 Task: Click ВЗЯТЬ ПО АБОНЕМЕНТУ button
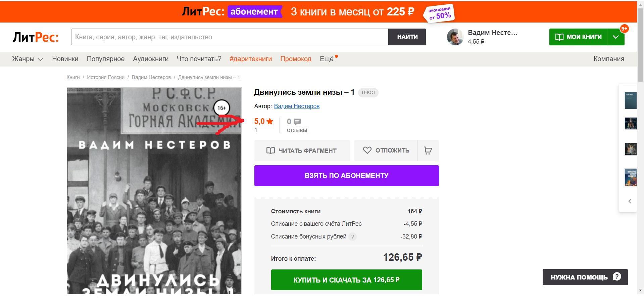[x=346, y=176]
